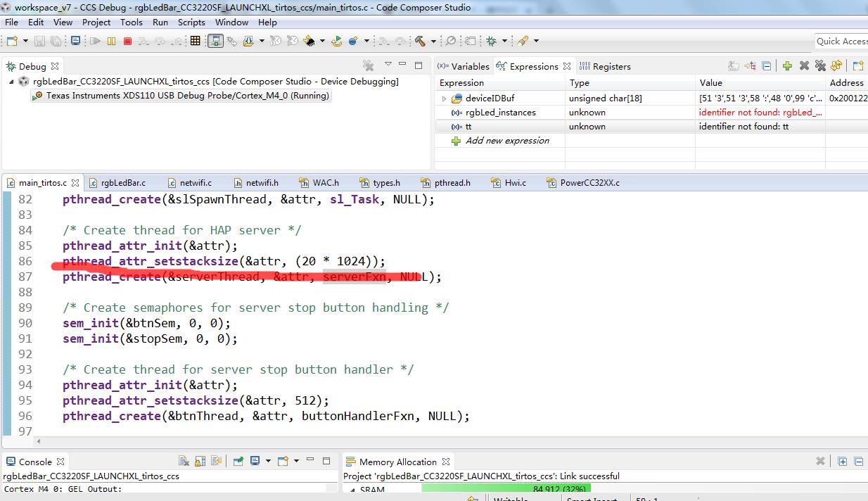Image resolution: width=868 pixels, height=501 pixels.
Task: Collapse rgbLedBar project debug tree node
Action: 11,82
